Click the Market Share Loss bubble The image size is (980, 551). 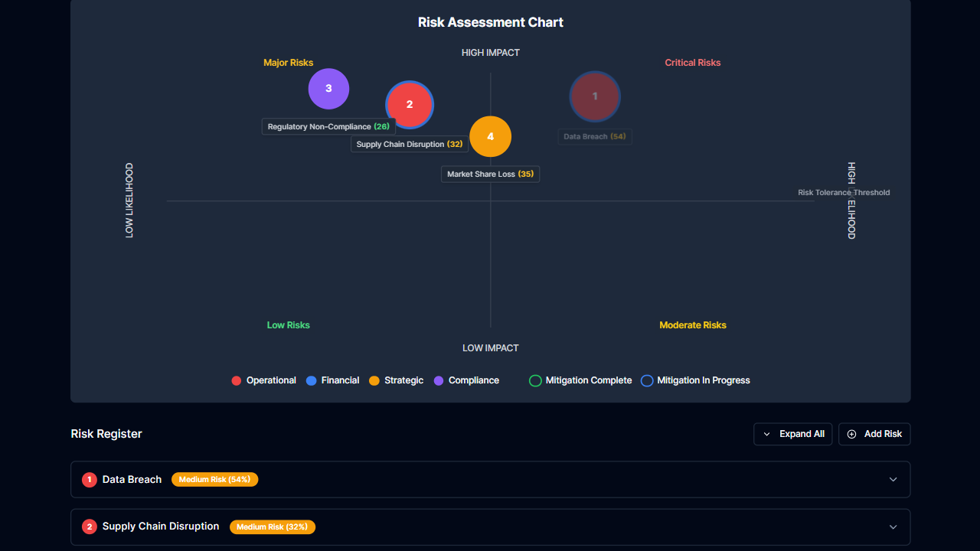click(x=490, y=136)
